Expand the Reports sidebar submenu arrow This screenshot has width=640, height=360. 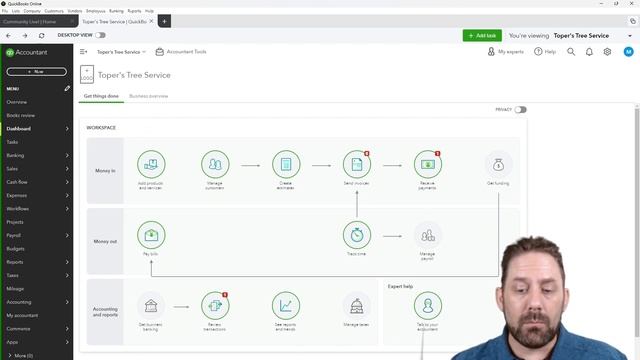pyautogui.click(x=67, y=262)
